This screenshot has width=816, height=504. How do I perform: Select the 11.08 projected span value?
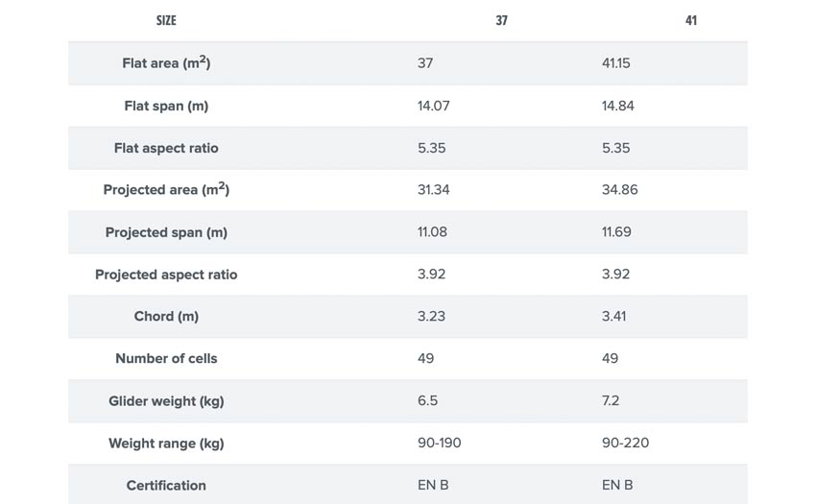coord(432,231)
